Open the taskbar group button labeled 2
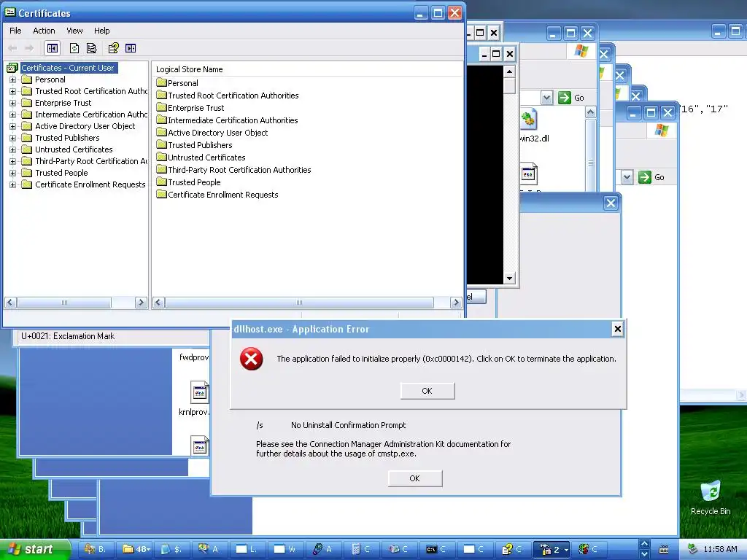747x560 pixels. click(x=551, y=549)
